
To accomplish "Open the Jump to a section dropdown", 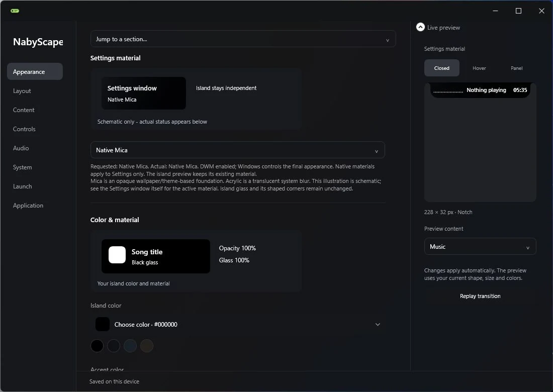I will point(243,39).
